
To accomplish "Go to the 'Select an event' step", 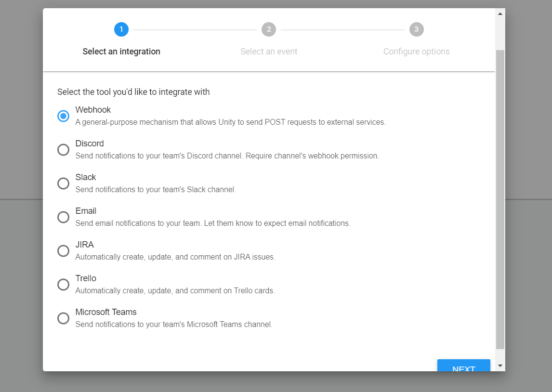I will 269,52.
